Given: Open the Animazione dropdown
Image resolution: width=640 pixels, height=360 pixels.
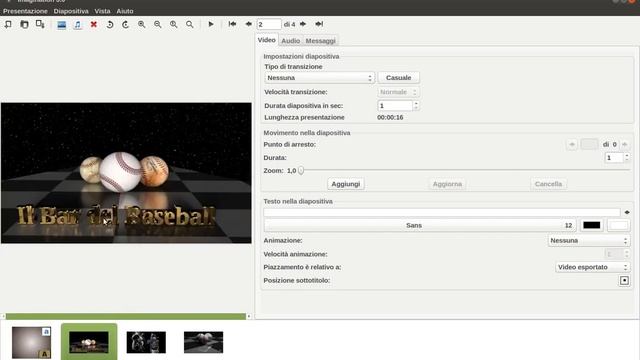Looking at the screenshot, I should click(589, 241).
